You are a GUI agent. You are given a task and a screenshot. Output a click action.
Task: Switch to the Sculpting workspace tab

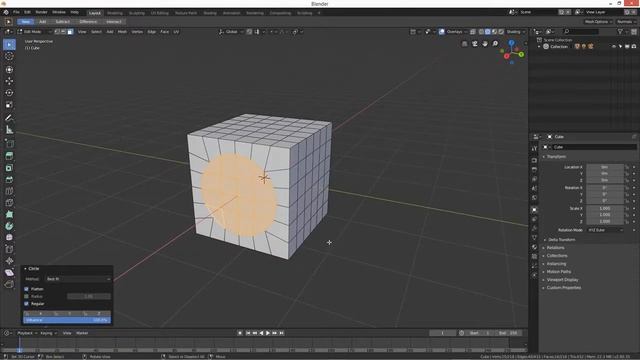click(136, 13)
